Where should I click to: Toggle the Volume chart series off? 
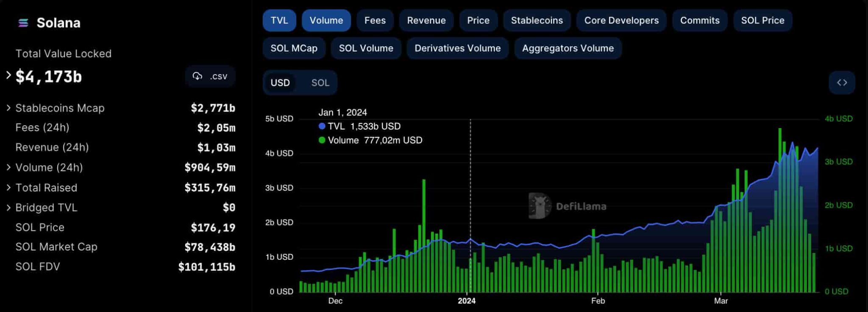[326, 20]
